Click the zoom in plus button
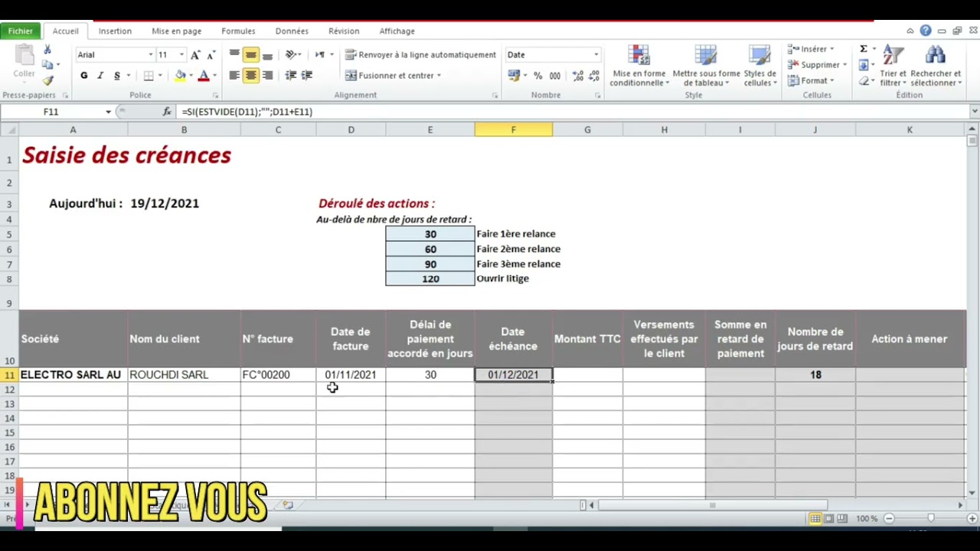980x551 pixels. (972, 519)
